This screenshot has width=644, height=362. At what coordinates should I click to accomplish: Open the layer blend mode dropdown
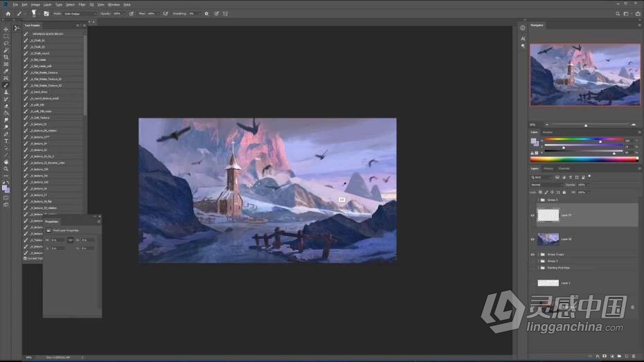546,185
